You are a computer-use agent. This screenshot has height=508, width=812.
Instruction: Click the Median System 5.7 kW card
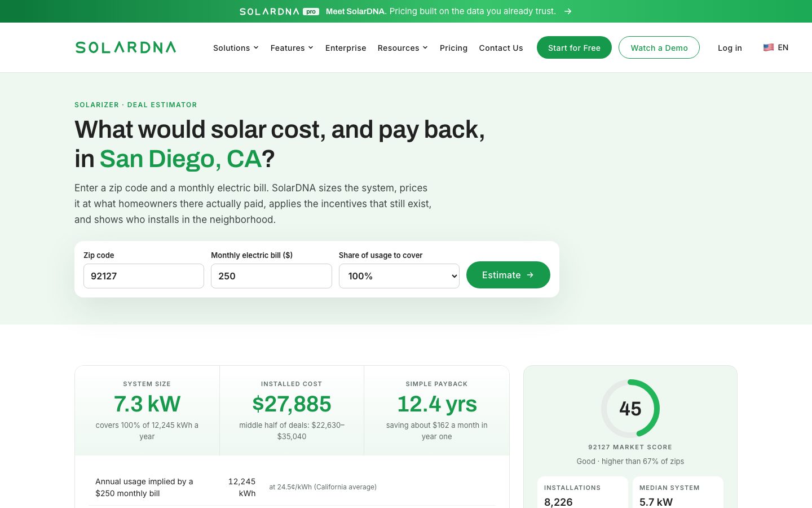click(678, 492)
